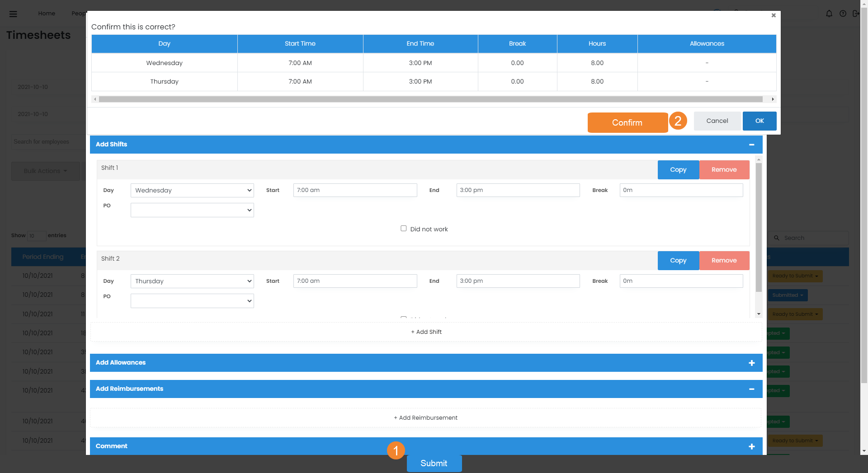
Task: Open the Day dropdown showing Thursday
Action: (x=192, y=281)
